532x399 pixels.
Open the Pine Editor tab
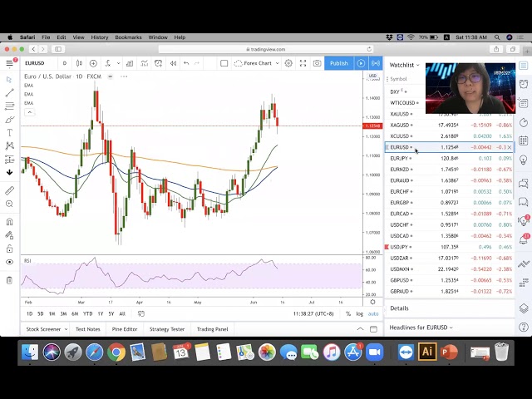[125, 329]
